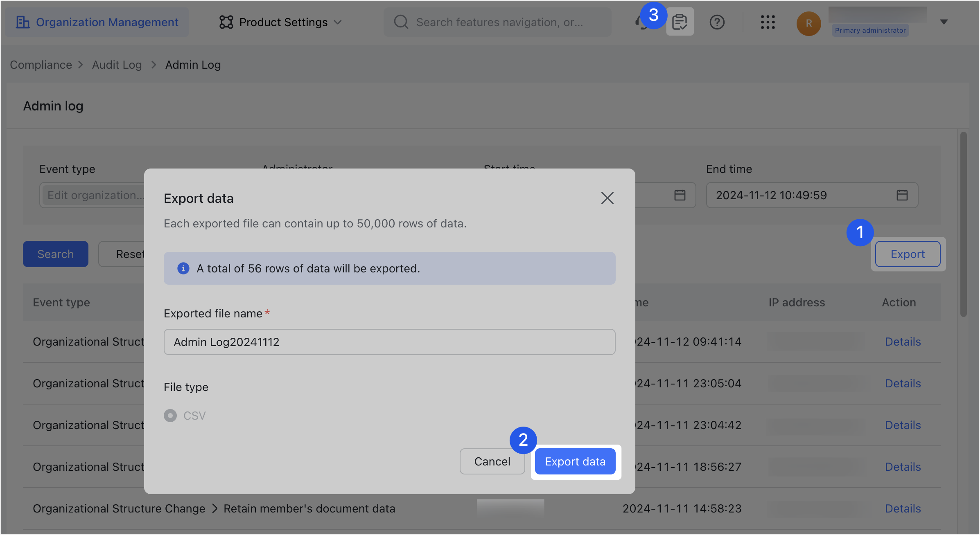Viewport: 980px width, 535px height.
Task: Click the Exported file name field
Action: pos(389,342)
